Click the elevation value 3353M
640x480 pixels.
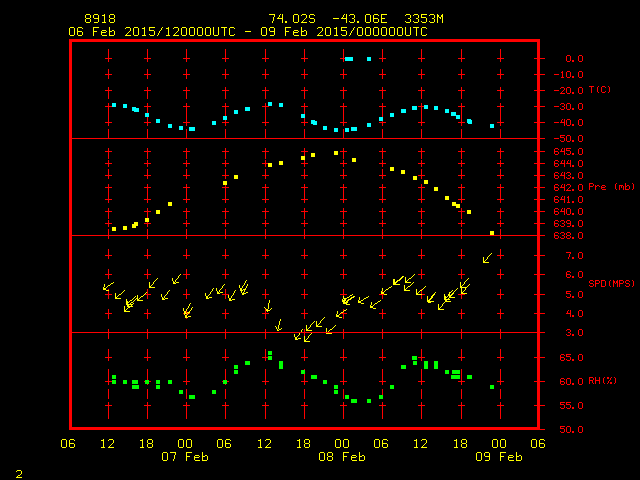point(424,19)
